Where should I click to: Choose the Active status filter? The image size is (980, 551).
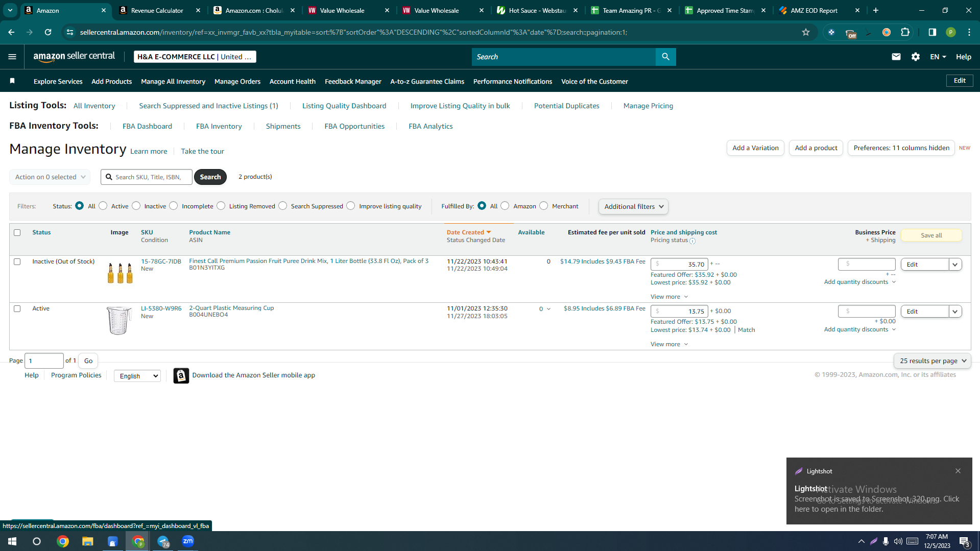(x=103, y=206)
